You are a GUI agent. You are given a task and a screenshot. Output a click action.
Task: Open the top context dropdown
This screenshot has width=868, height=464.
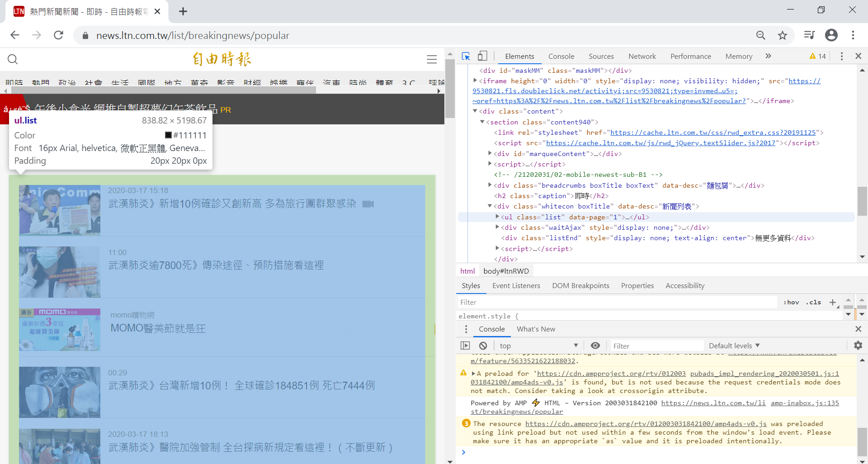point(538,346)
